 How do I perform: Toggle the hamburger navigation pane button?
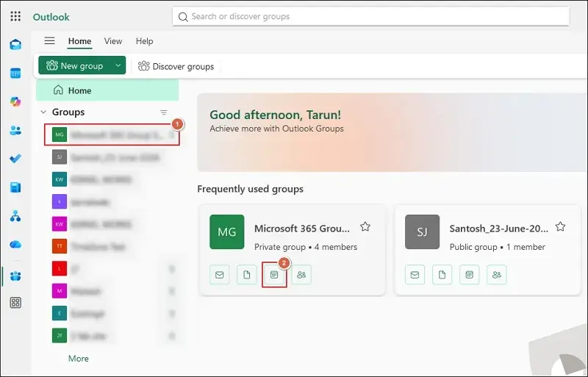[49, 41]
